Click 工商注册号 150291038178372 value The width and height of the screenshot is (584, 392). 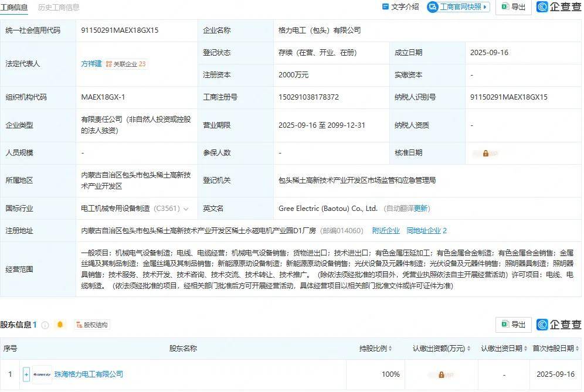(x=309, y=97)
